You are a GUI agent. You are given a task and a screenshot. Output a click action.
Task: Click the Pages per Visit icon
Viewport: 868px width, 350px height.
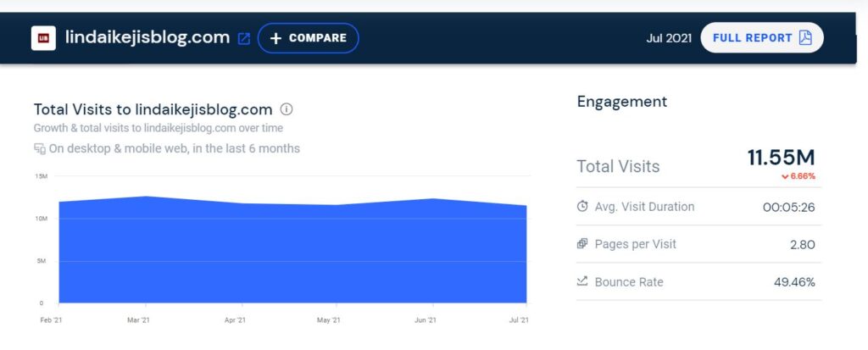(582, 244)
